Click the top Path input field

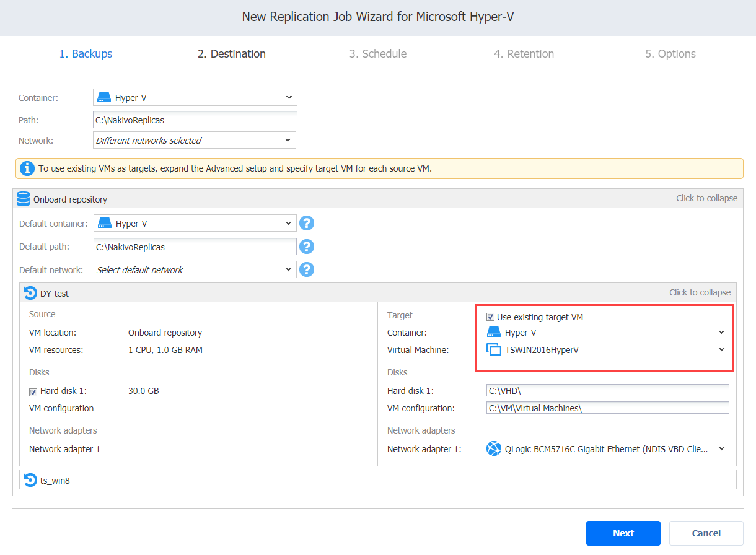(x=195, y=120)
